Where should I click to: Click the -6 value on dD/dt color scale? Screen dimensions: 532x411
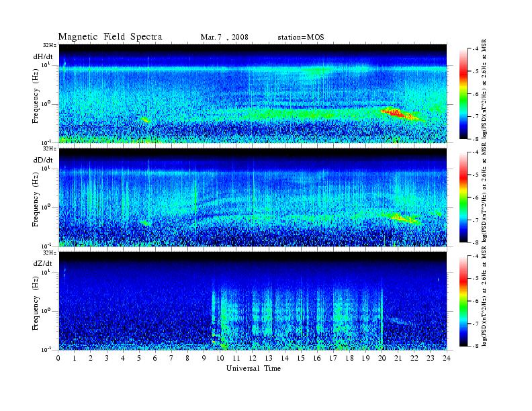[x=476, y=197]
